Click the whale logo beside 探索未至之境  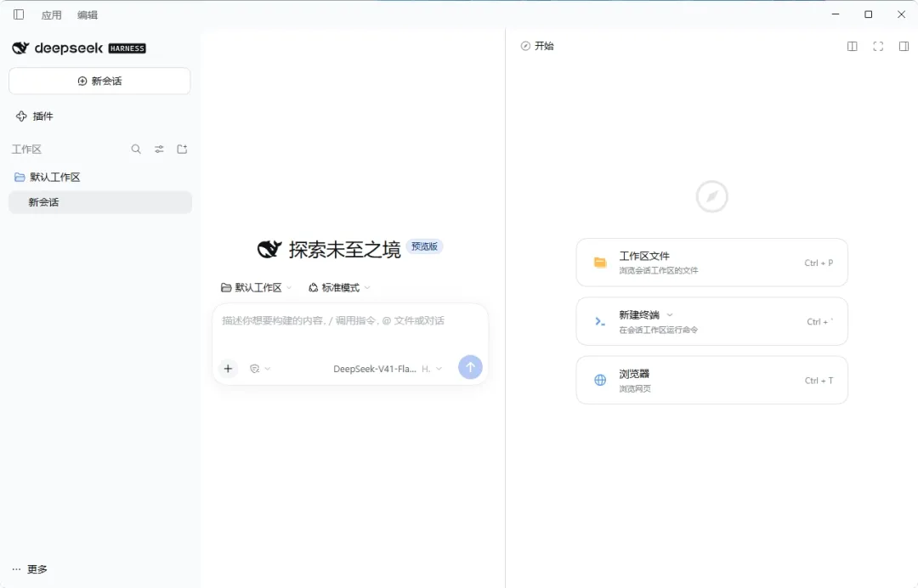click(269, 249)
